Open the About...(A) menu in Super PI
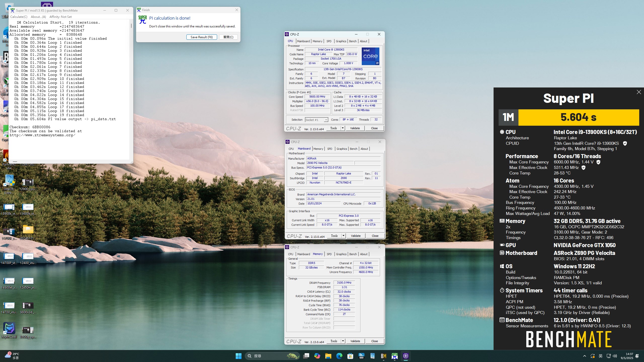 tap(38, 17)
